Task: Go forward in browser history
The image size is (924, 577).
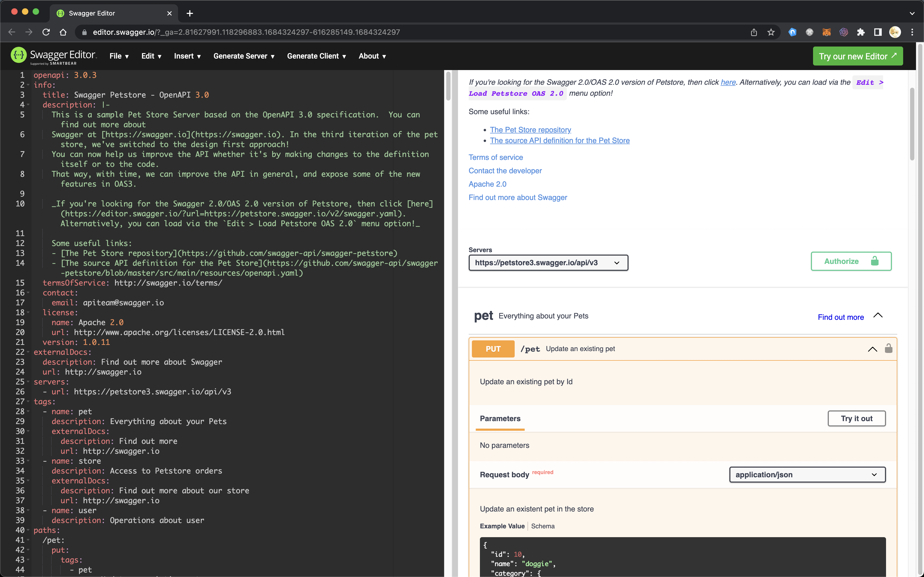Action: point(29,32)
